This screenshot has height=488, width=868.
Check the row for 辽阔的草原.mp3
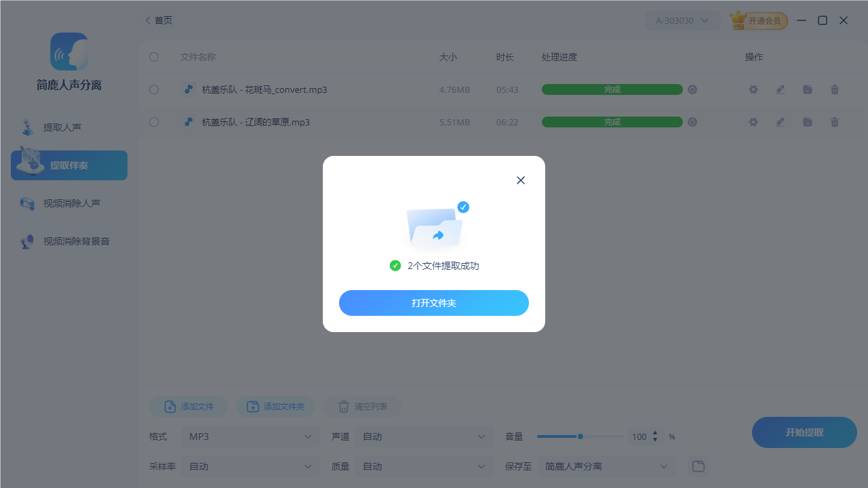click(154, 122)
